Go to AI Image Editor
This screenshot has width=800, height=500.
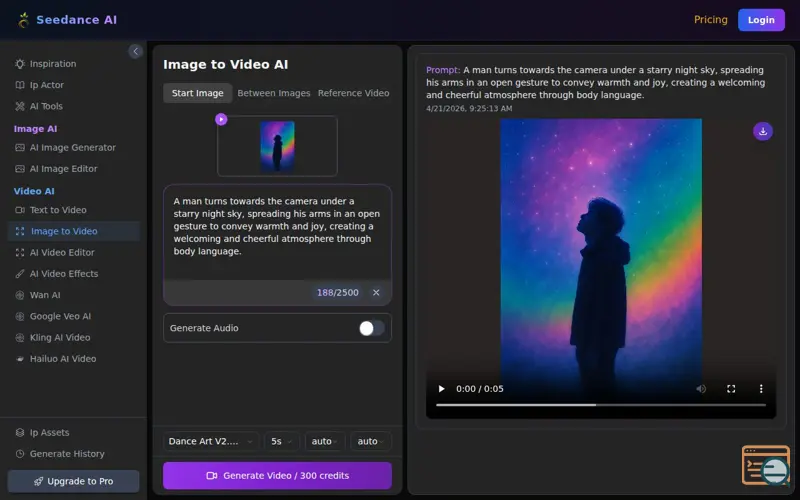(x=63, y=169)
